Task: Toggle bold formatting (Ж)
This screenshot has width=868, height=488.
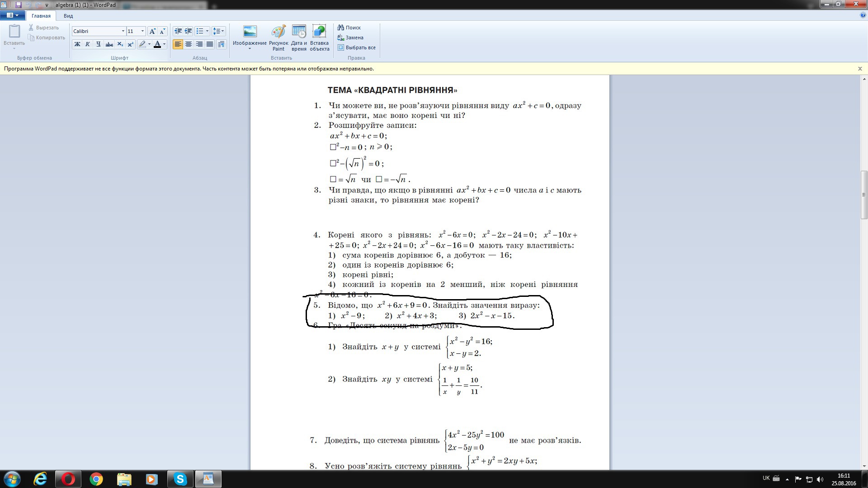Action: click(x=77, y=44)
